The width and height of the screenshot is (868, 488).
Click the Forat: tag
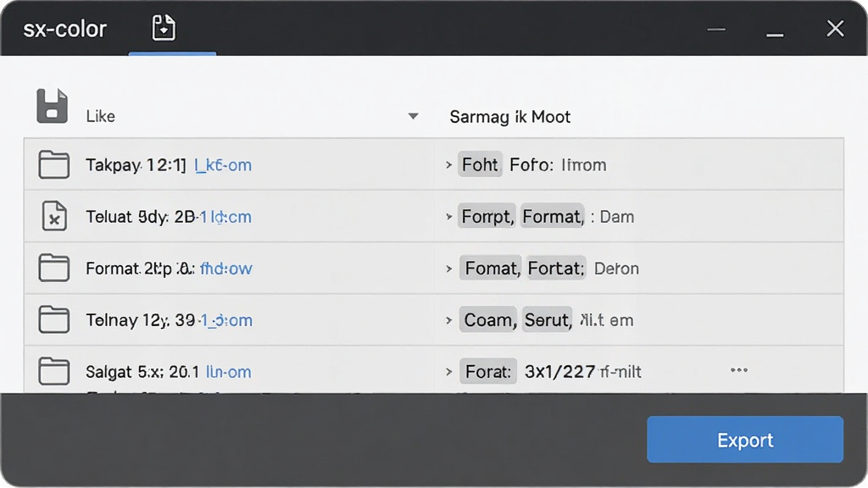pyautogui.click(x=488, y=371)
